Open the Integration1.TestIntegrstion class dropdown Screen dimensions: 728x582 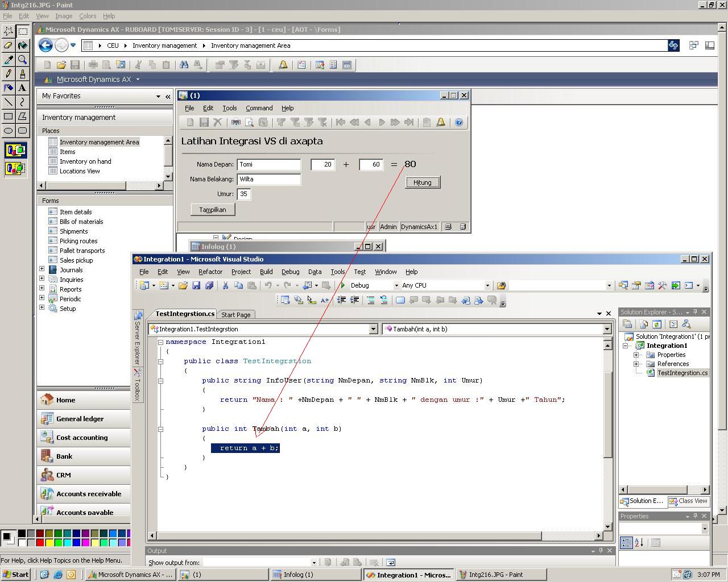coord(373,329)
